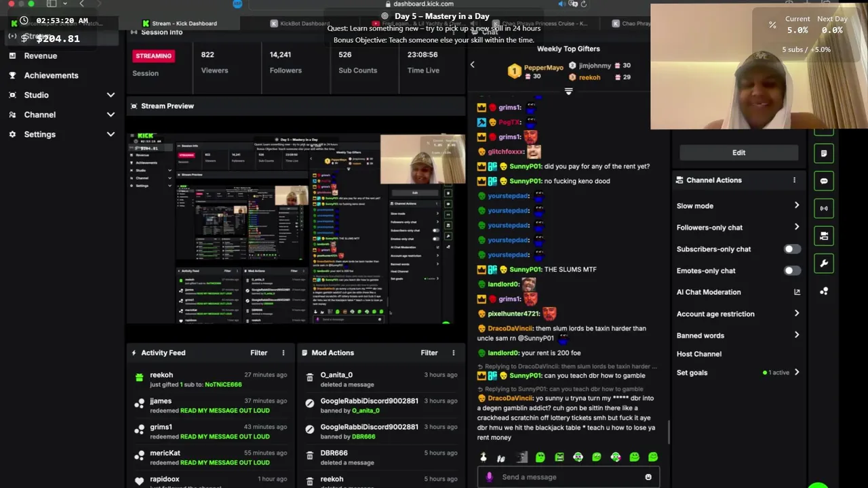Open the notes panel icon in right rail

pyautogui.click(x=824, y=153)
